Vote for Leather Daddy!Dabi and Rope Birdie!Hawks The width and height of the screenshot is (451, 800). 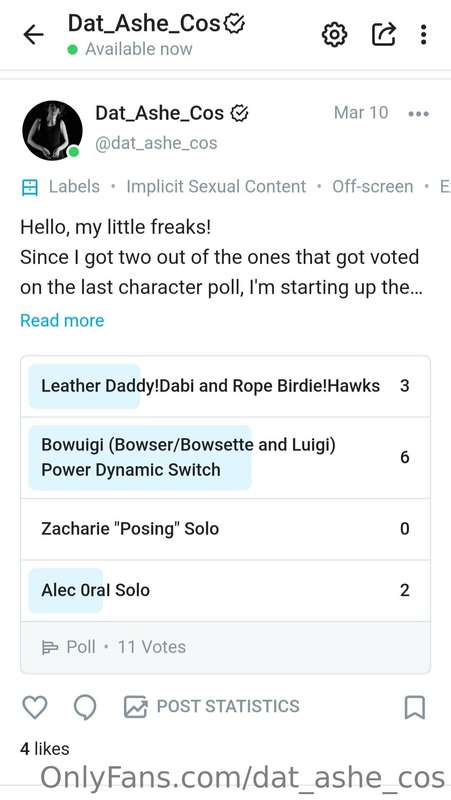pos(226,386)
